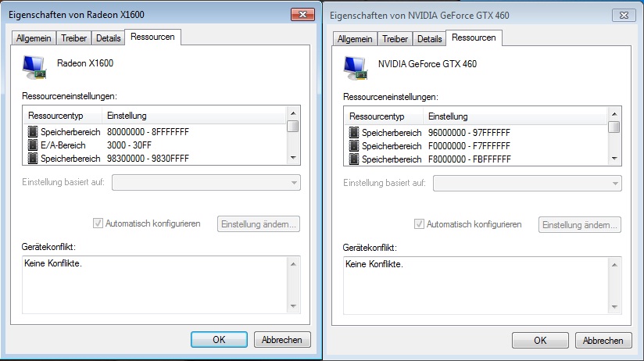The image size is (644, 361).
Task: Click scroll-down arrow of GTX 460 resource list
Action: (x=614, y=158)
